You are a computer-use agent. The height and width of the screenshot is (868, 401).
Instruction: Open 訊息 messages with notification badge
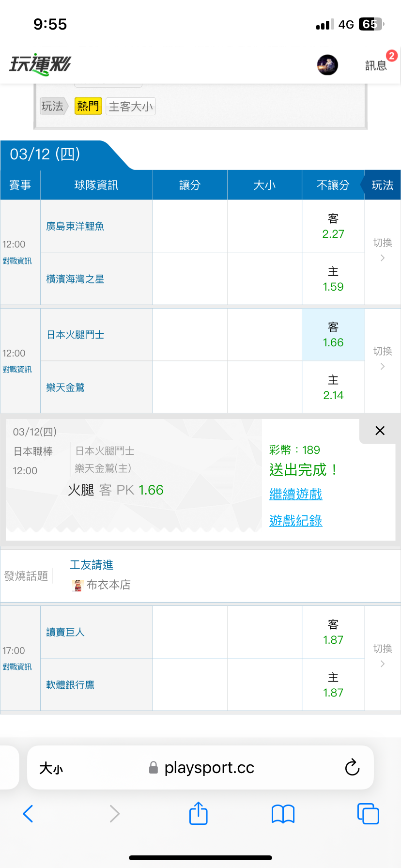(376, 65)
